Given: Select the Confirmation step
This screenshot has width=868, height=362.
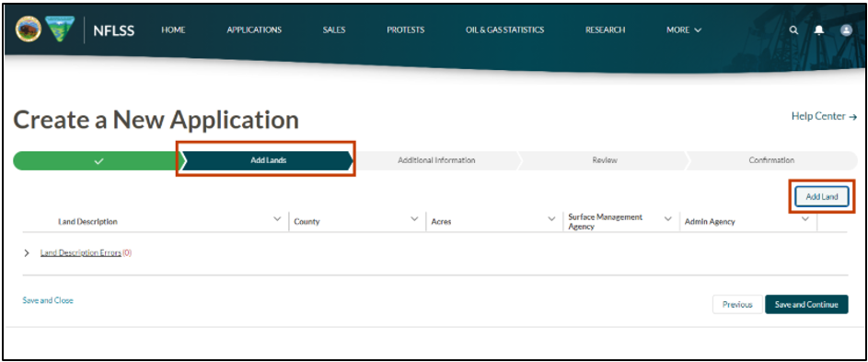Looking at the screenshot, I should (771, 160).
